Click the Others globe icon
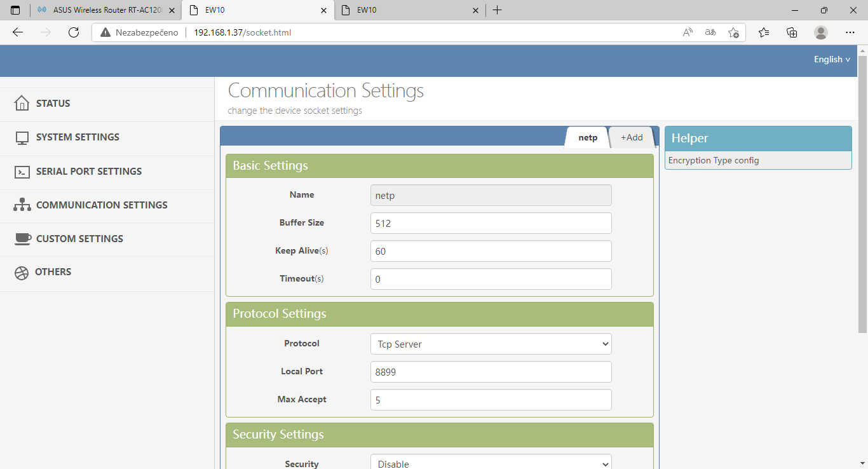This screenshot has width=868, height=469. [22, 273]
